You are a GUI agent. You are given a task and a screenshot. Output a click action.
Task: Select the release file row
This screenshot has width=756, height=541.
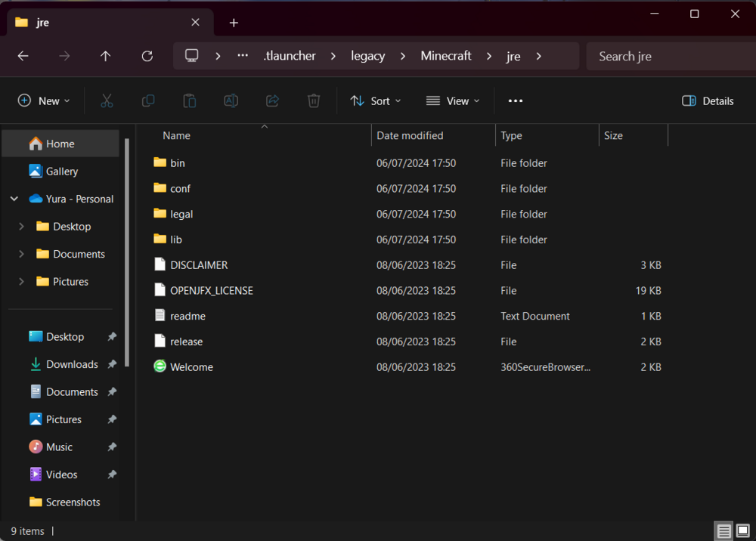(x=407, y=342)
